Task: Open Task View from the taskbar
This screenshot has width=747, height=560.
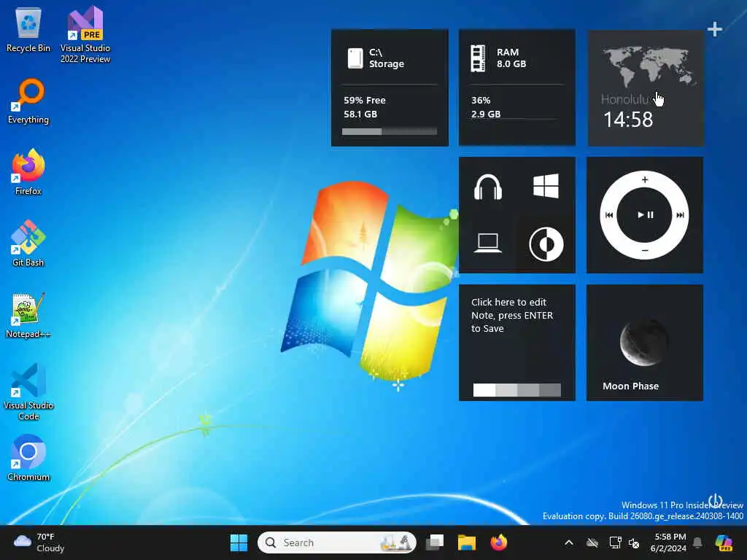Action: [x=435, y=542]
